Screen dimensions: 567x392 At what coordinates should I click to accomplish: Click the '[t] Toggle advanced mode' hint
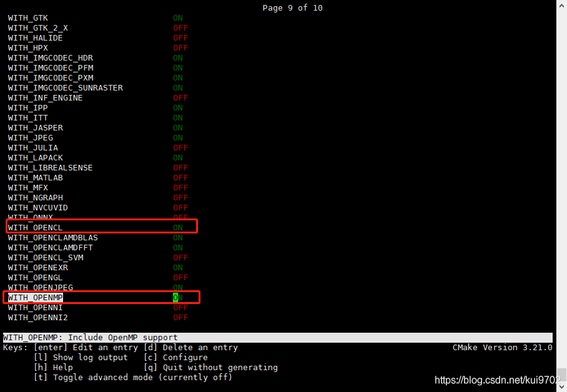133,378
